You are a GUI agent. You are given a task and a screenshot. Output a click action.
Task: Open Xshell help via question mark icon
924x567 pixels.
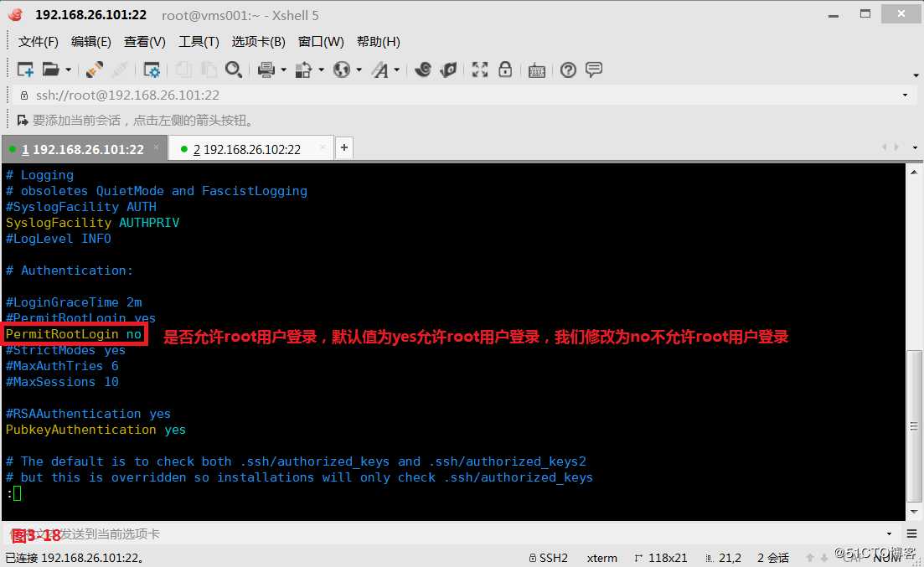pyautogui.click(x=568, y=70)
